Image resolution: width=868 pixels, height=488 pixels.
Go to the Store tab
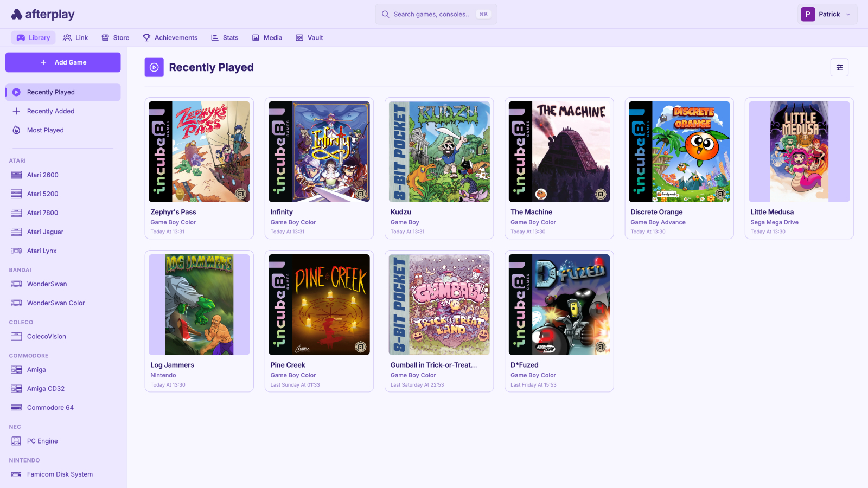point(116,37)
